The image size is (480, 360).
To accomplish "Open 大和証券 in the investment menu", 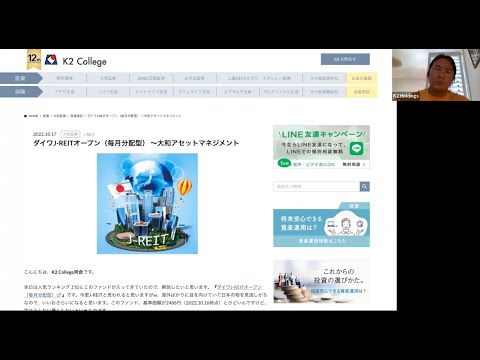I will click(108, 78).
